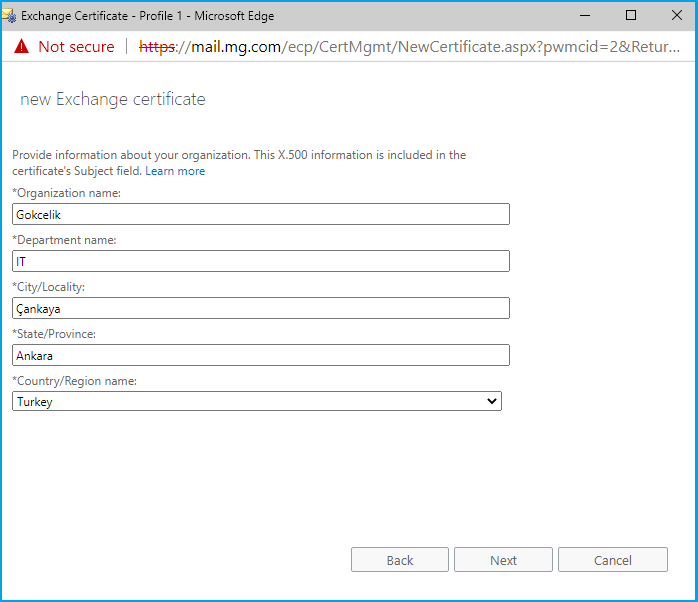This screenshot has width=698, height=602.
Task: Click the Not secure text label
Action: click(x=76, y=47)
